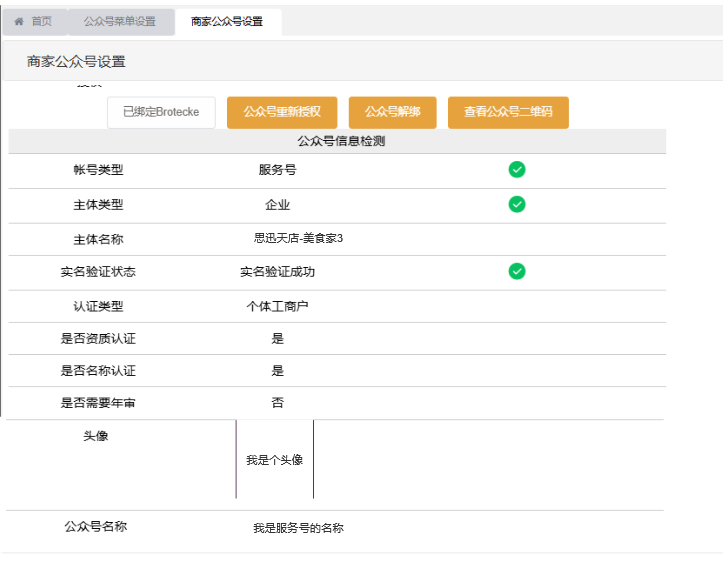Click the 主体类型 label
This screenshot has height=573, width=723.
pyautogui.click(x=98, y=205)
